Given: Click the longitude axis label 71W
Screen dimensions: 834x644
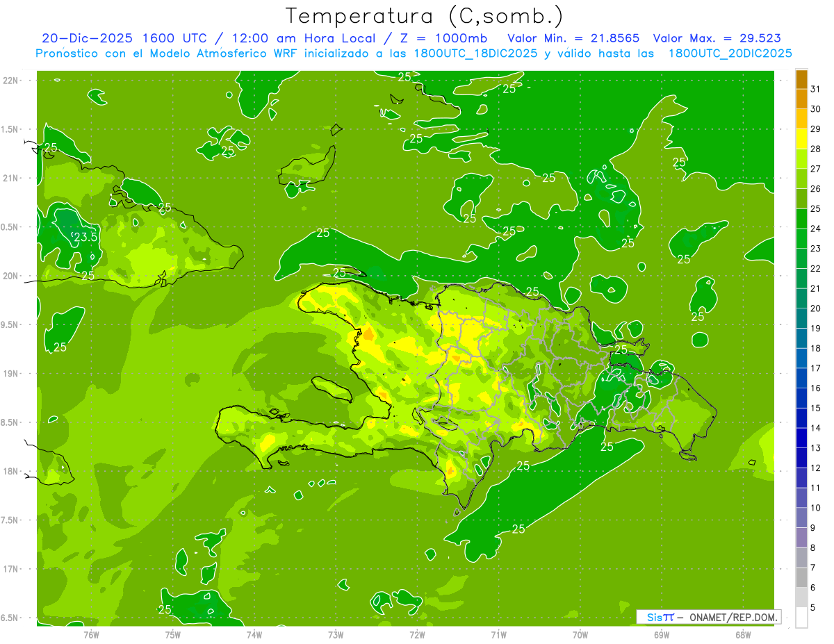Looking at the screenshot, I should pyautogui.click(x=498, y=634).
